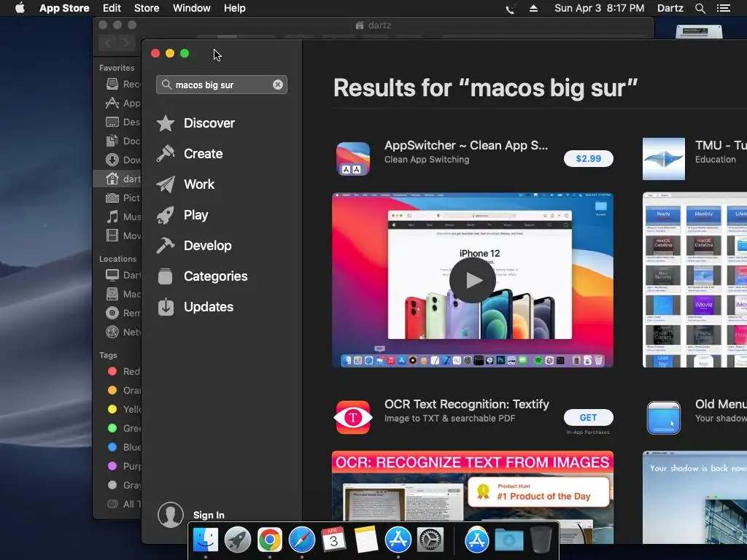
Task: Open the Textify OCR app icon
Action: [353, 417]
